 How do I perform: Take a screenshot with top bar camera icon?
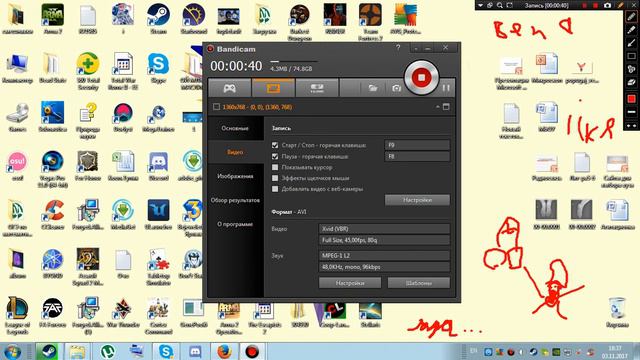click(x=607, y=5)
